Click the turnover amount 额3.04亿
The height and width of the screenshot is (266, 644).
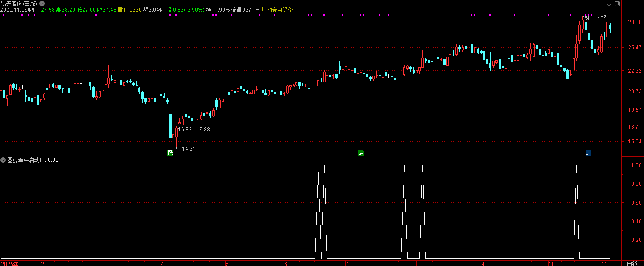pyautogui.click(x=153, y=10)
